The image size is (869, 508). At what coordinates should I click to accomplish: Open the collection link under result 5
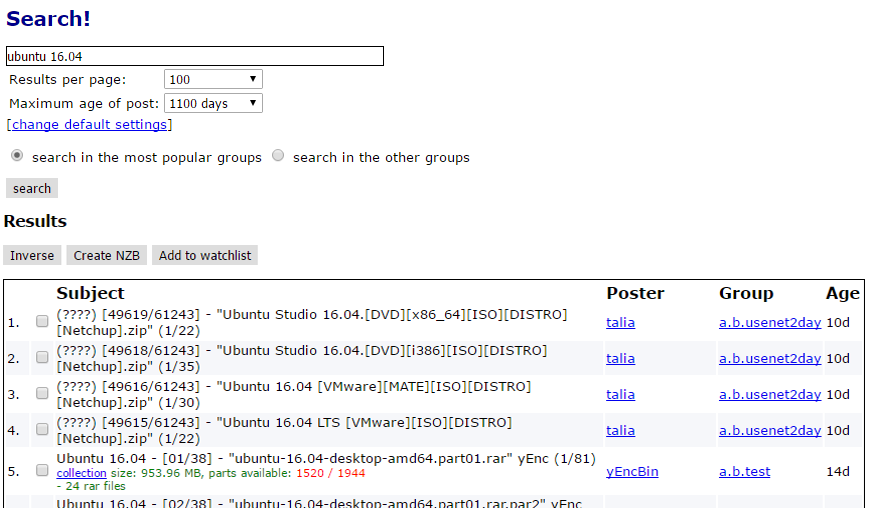pyautogui.click(x=81, y=473)
